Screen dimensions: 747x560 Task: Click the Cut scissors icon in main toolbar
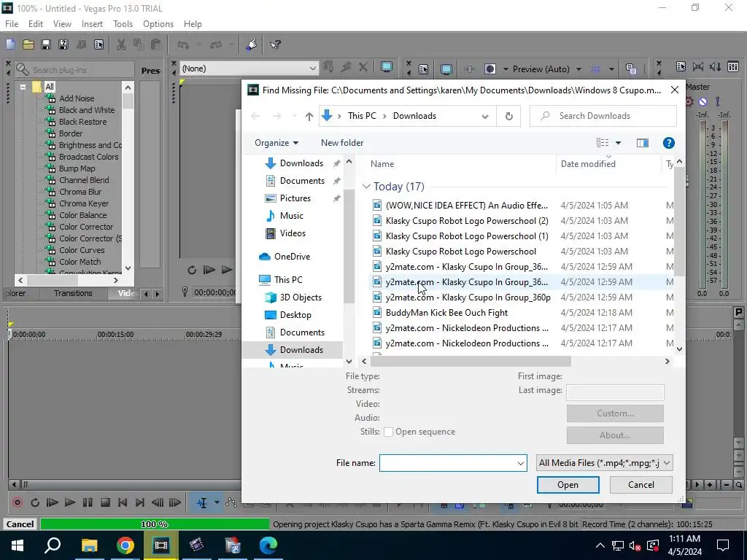[122, 44]
